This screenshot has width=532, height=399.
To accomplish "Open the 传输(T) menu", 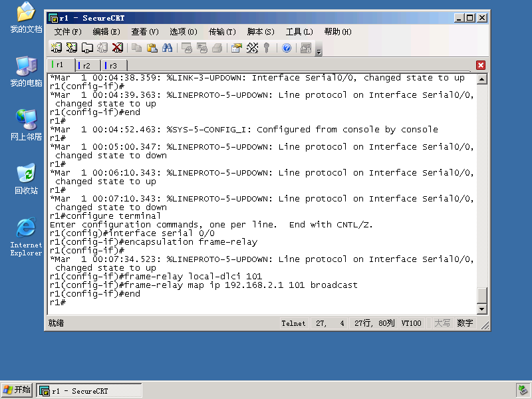I will point(222,32).
